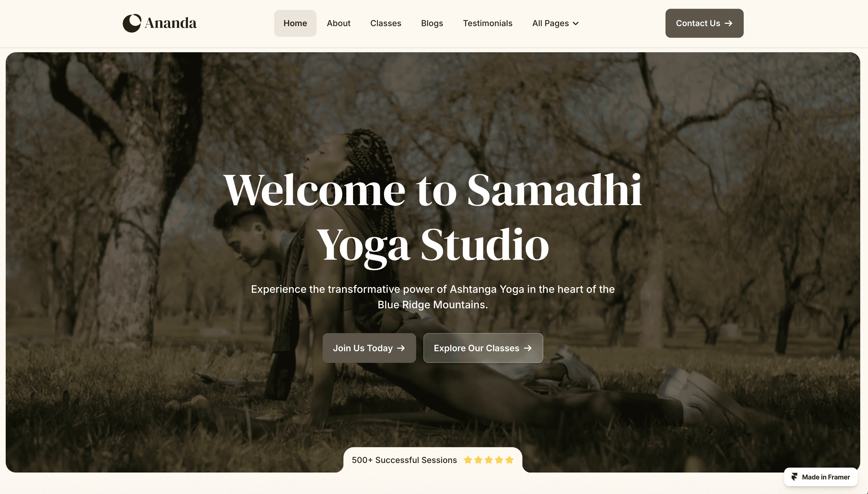Open the All Pages menu label
Image resolution: width=868 pixels, height=494 pixels.
(551, 23)
